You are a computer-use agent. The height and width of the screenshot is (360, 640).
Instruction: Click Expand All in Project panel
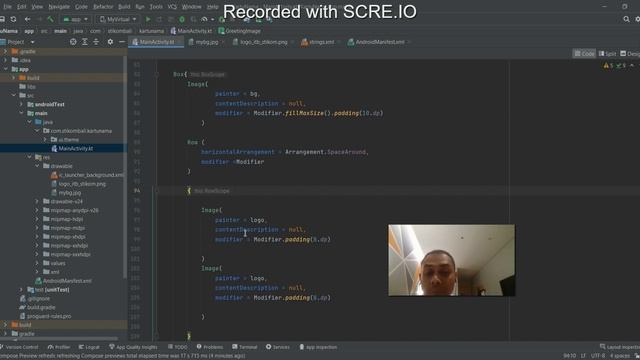84,42
